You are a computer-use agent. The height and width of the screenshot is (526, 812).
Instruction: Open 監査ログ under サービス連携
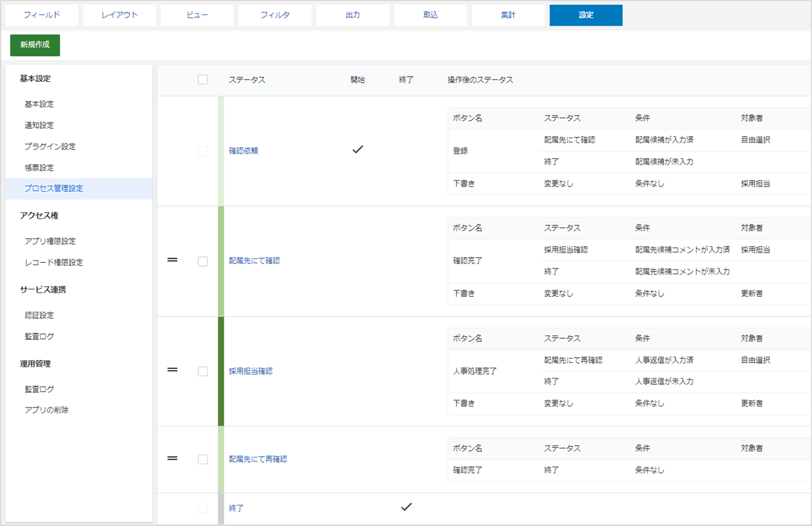pos(39,337)
